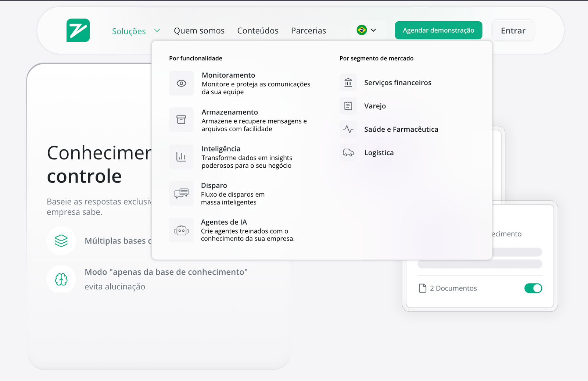Click the 'Modo apenas da base de conhecimento' text
Screen dimensions: 588x381
click(166, 272)
